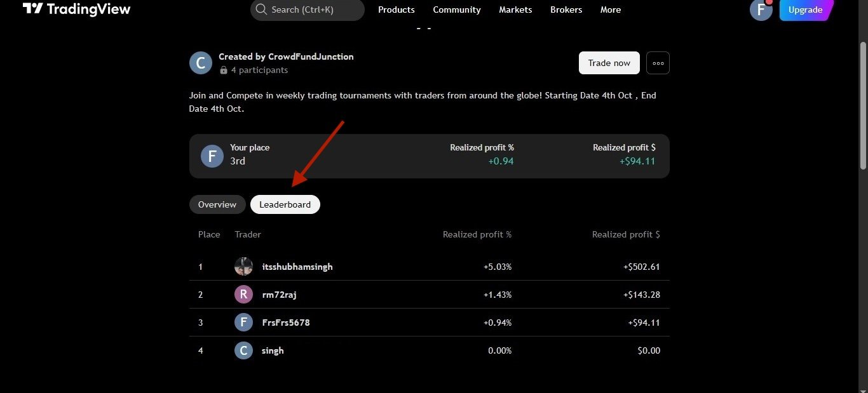Click the page vertical scrollbar thumb

(862, 105)
